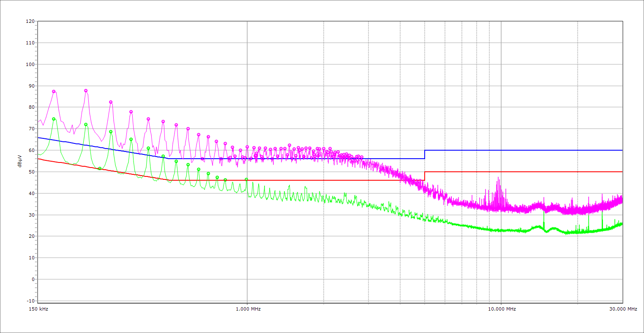Select the 30.000 MHz x-axis end label
644x333 pixels.
coord(623,309)
